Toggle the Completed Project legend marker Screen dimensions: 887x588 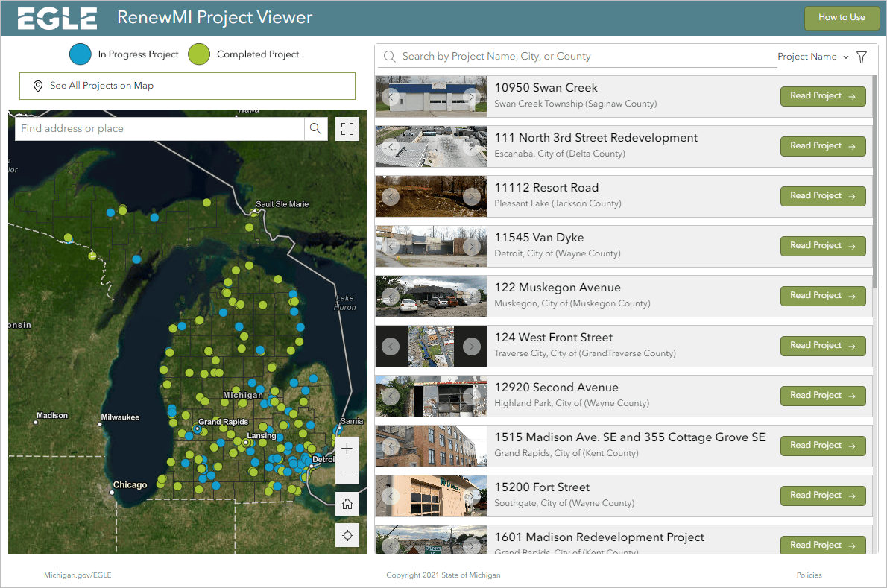(x=198, y=54)
